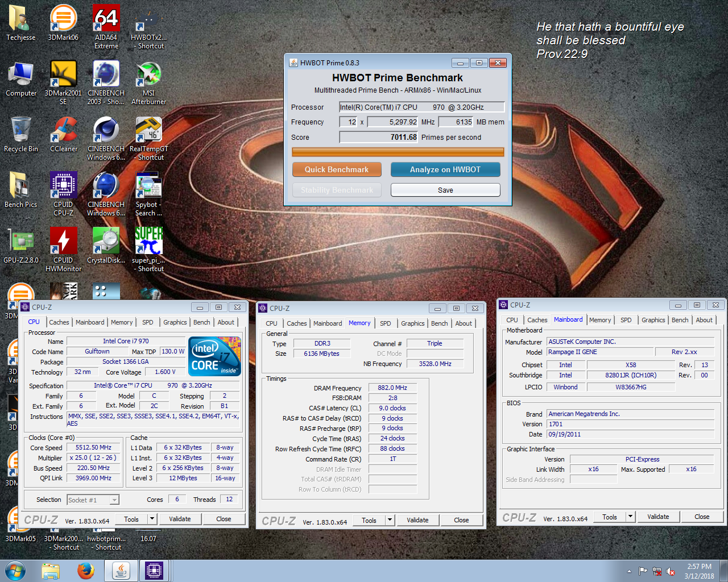The width and height of the screenshot is (728, 582).
Task: Open the HWBOTx2 shortcut icon
Action: [x=148, y=27]
